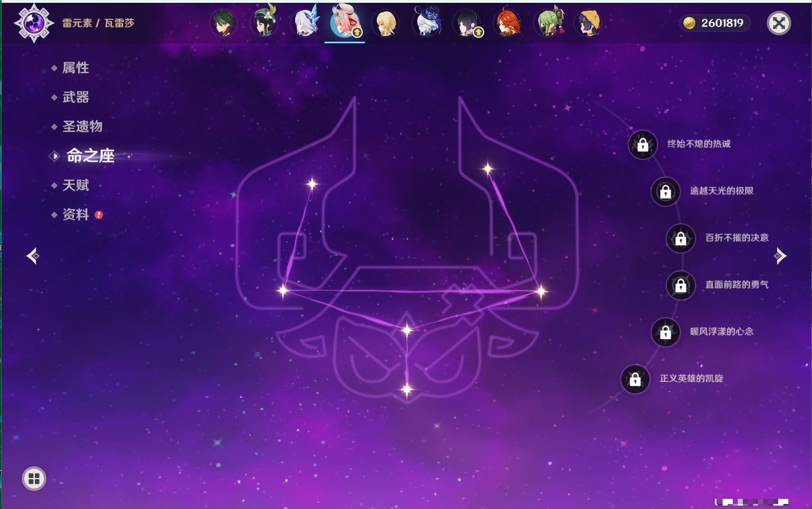Open the 属性 attributes menu
Viewport: 812px width, 509px height.
pos(75,68)
